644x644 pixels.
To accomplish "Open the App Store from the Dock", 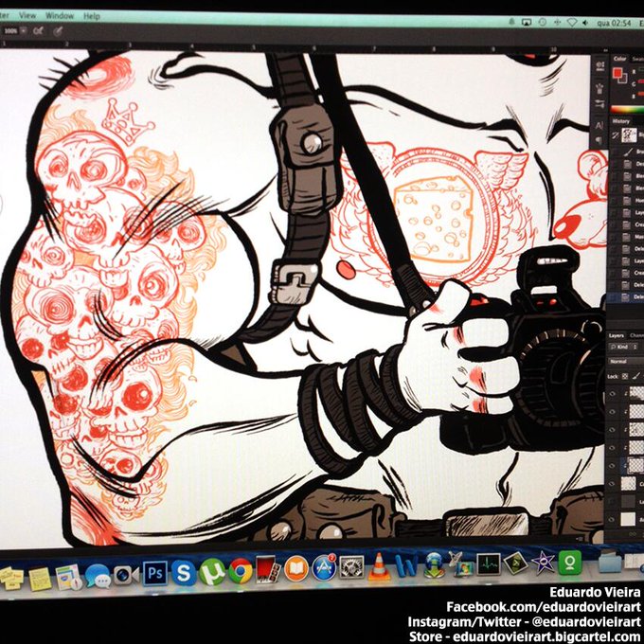I will [x=324, y=568].
